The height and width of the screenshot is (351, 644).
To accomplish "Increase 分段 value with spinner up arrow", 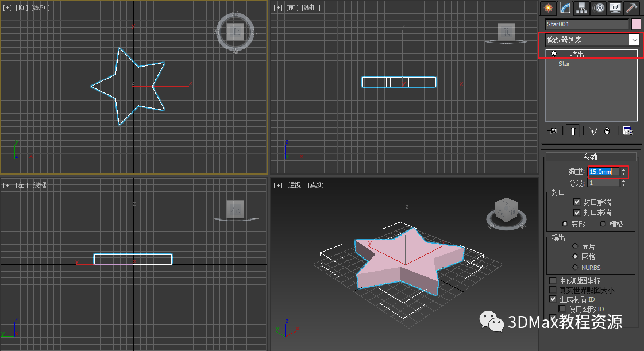I will [623, 181].
